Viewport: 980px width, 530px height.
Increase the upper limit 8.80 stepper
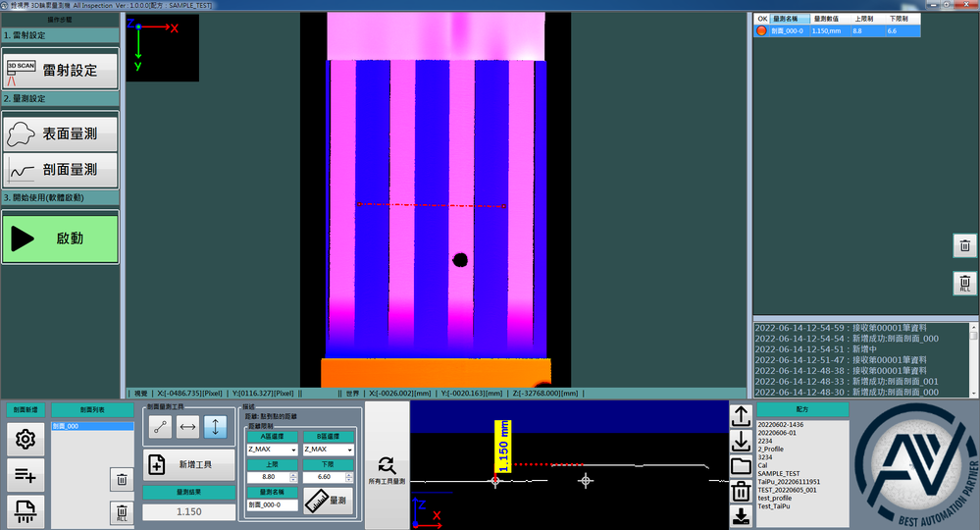click(293, 474)
